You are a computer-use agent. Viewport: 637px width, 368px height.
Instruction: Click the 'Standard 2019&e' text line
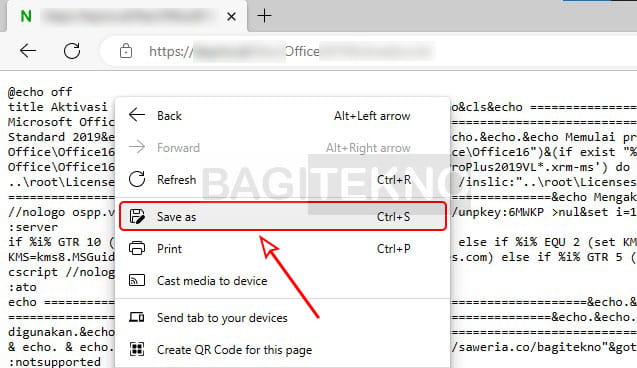pos(61,137)
